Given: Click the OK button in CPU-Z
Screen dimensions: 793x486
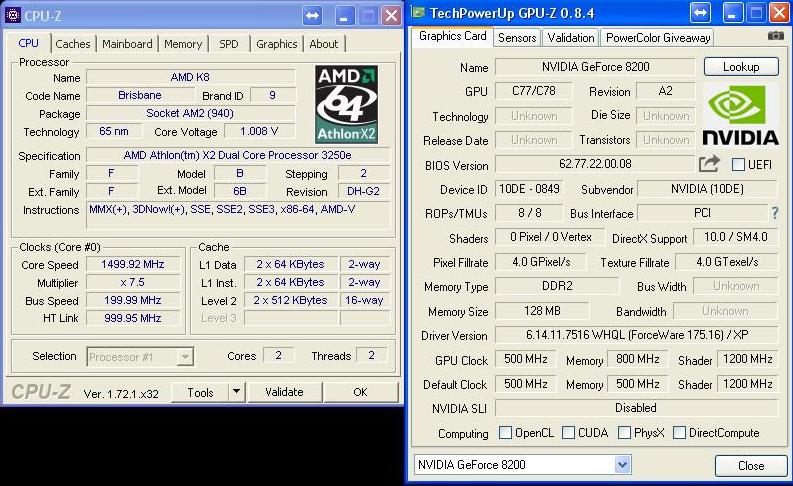Looking at the screenshot, I should tap(360, 392).
